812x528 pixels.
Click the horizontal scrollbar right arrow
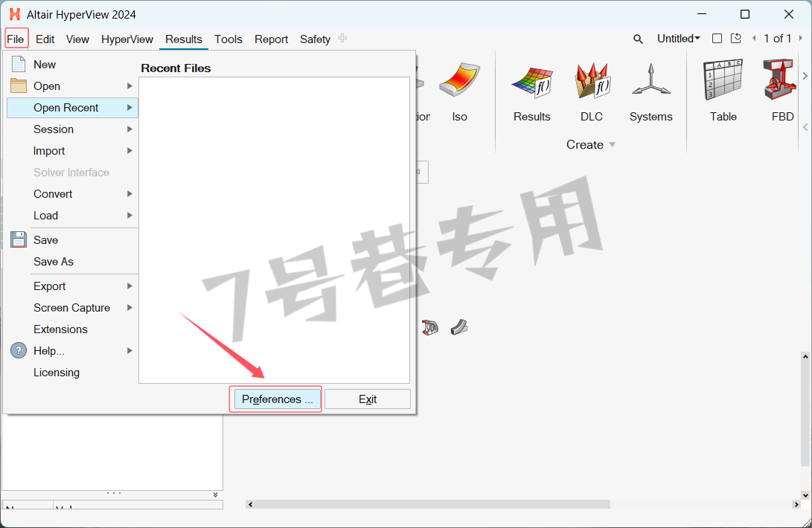pyautogui.click(x=796, y=504)
